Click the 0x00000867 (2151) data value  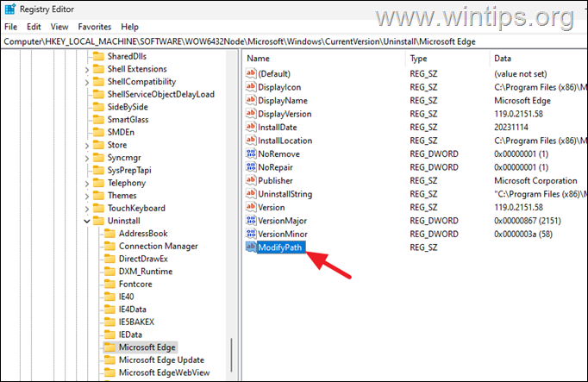528,221
